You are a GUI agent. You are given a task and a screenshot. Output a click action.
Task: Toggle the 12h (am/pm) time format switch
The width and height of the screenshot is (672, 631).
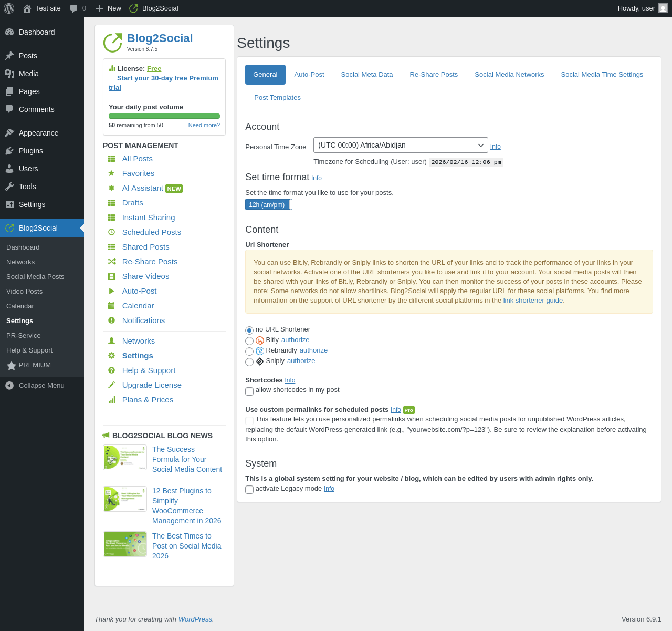pyautogui.click(x=269, y=204)
